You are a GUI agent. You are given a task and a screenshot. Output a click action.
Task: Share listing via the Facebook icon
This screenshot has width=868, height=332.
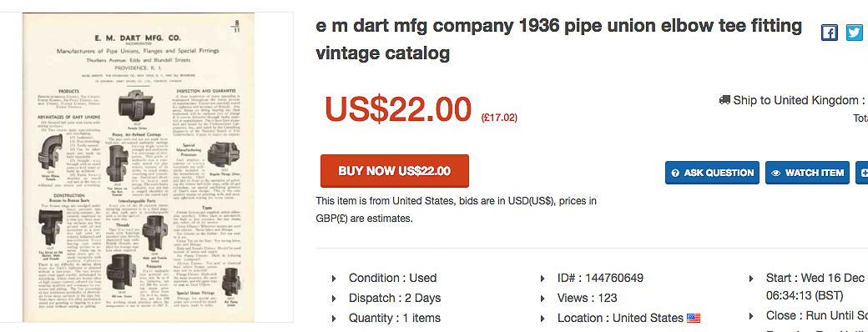pos(830,33)
